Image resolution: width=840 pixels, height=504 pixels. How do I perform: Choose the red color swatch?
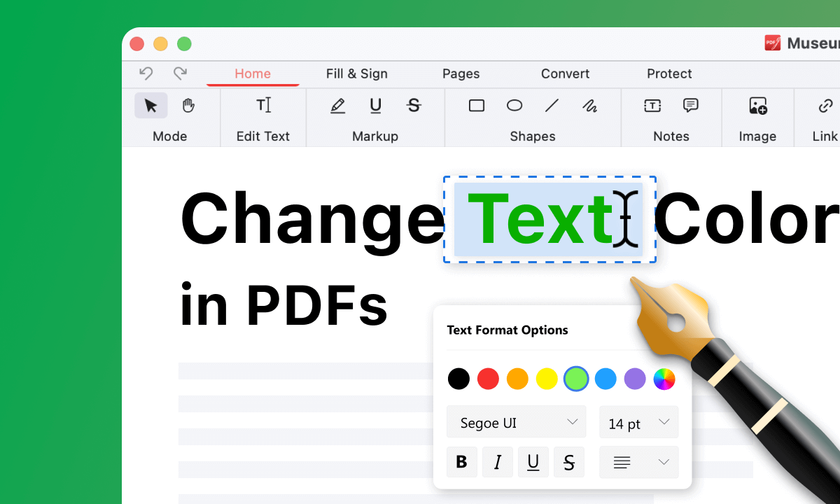click(488, 379)
